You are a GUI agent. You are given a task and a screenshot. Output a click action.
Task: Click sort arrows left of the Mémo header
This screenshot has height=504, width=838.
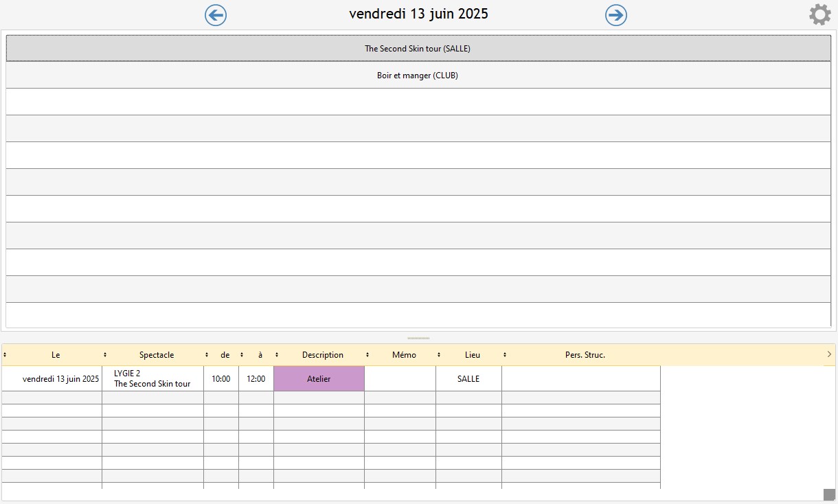[367, 355]
